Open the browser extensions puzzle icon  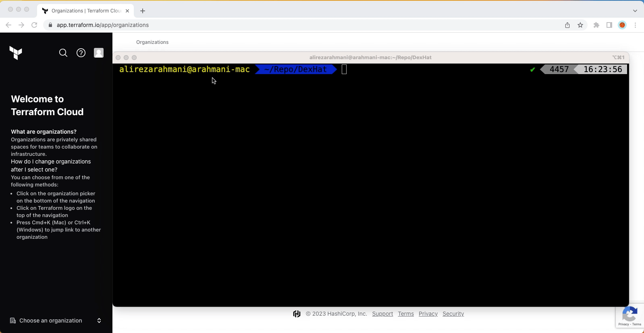click(x=596, y=25)
